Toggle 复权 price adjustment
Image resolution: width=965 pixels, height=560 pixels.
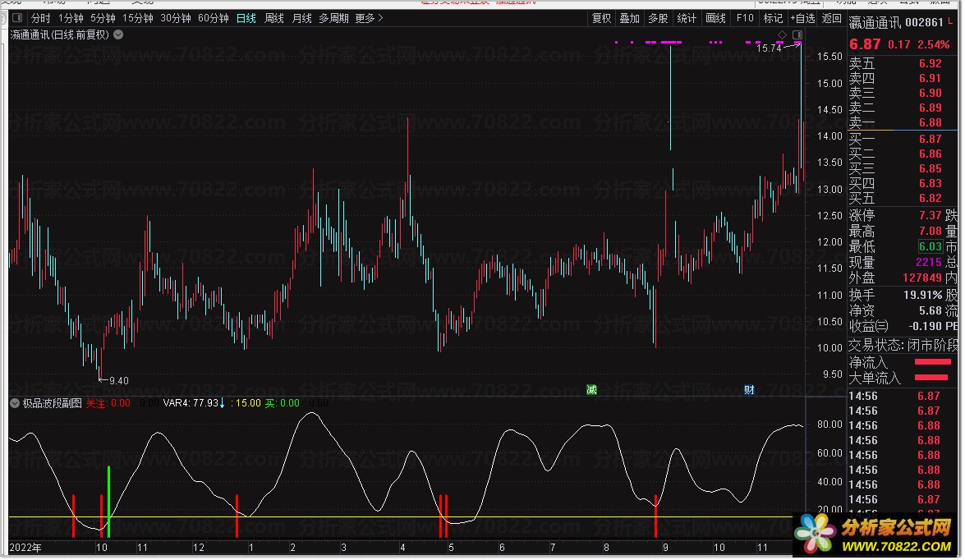tap(601, 18)
